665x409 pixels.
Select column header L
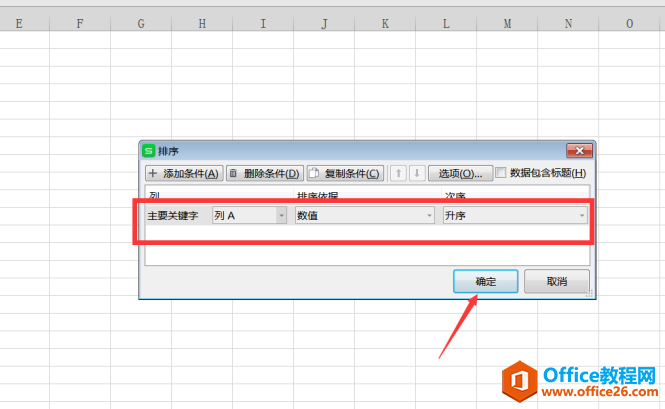click(446, 24)
